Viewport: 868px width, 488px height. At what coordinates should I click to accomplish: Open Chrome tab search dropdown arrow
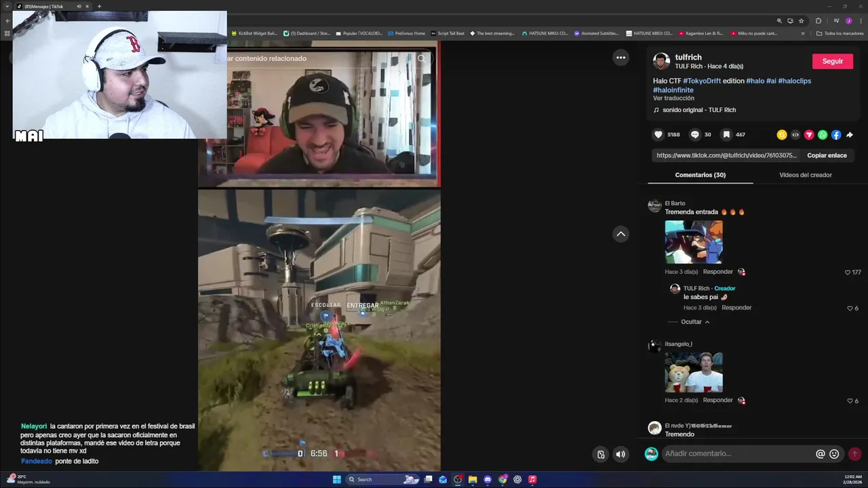[x=7, y=6]
